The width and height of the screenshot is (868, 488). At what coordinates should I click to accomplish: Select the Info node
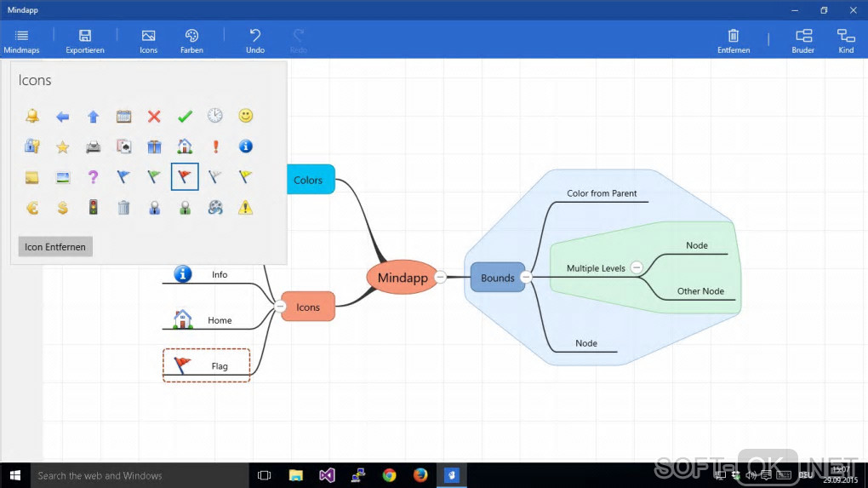click(206, 274)
